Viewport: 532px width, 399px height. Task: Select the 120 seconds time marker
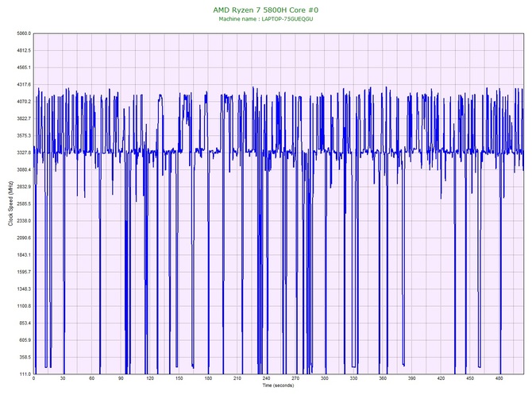[x=150, y=379]
